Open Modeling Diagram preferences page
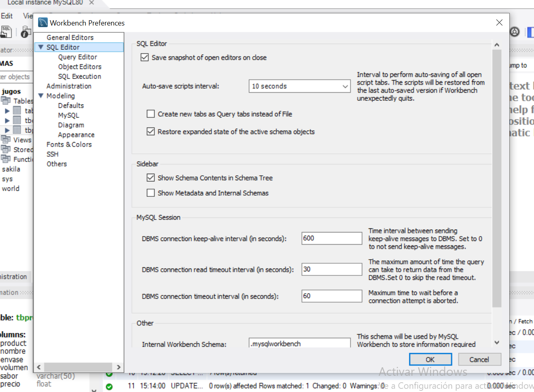Screen dimensions: 534x392 coord(71,125)
